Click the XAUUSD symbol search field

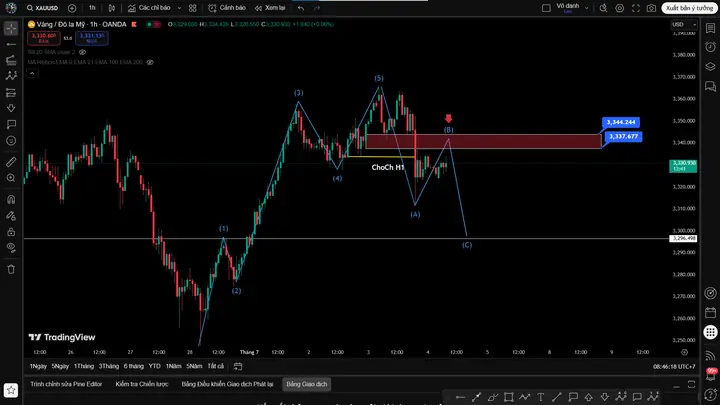coord(43,8)
